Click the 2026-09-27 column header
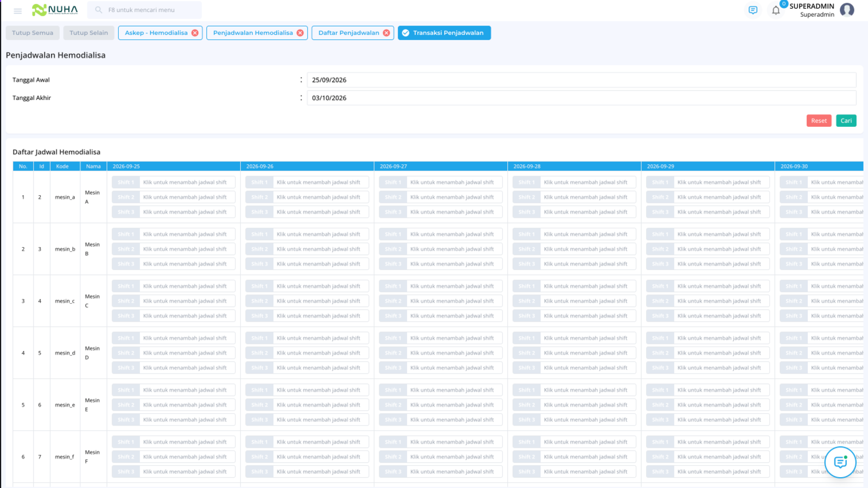This screenshot has height=488, width=868. click(441, 166)
